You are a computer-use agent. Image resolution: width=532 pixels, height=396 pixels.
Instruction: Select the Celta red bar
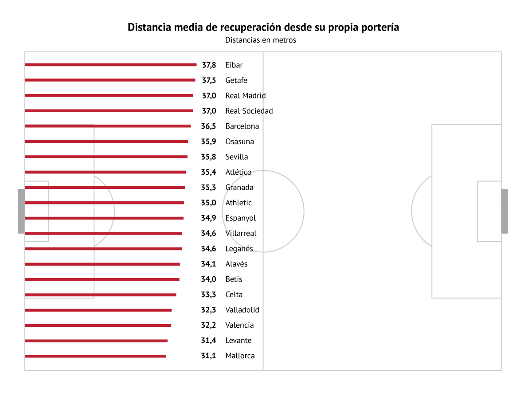[x=101, y=295]
